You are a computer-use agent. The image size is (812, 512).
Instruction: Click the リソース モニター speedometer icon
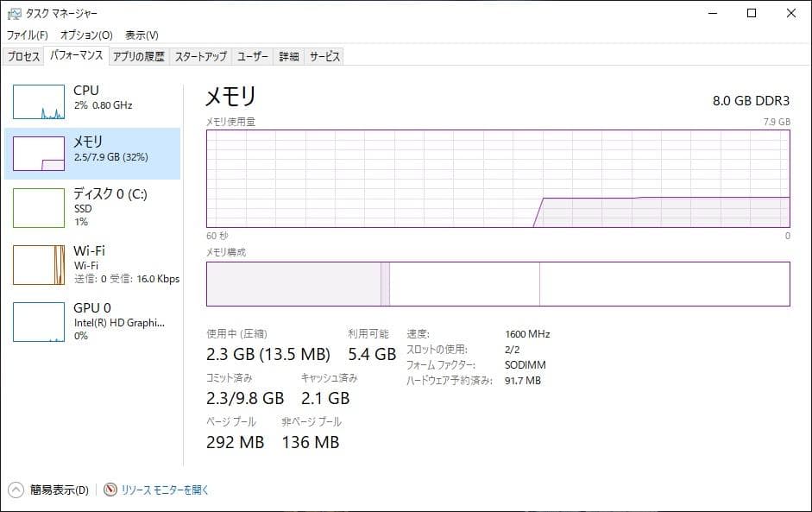tap(109, 488)
